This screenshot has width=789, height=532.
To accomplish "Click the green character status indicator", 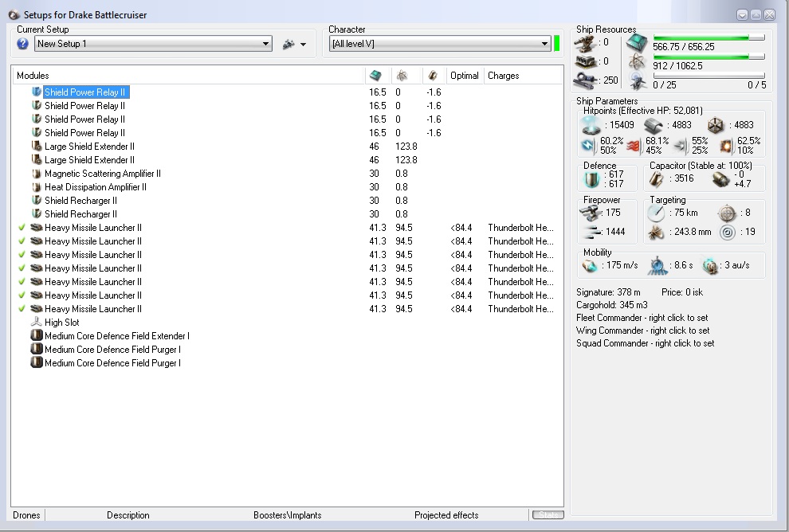I will [x=556, y=44].
